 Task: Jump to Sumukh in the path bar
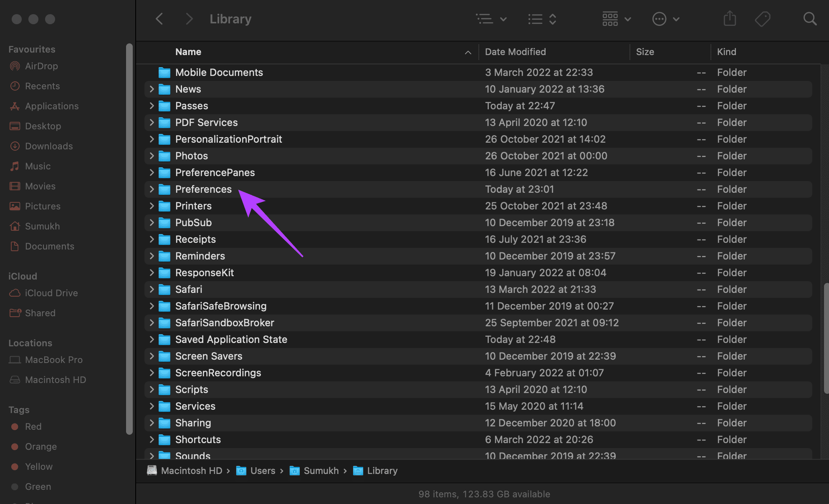point(314,471)
